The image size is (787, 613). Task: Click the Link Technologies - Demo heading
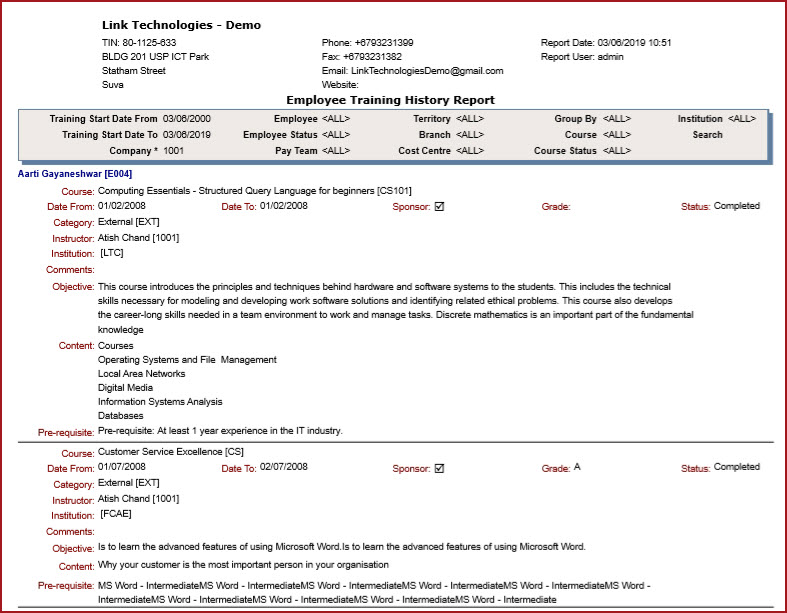181,25
